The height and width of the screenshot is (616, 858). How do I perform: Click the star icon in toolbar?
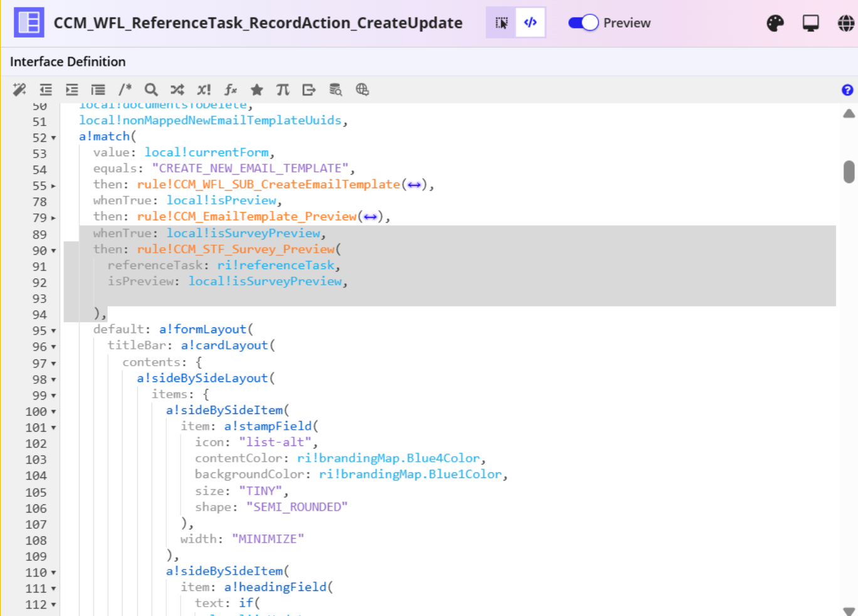pyautogui.click(x=257, y=90)
